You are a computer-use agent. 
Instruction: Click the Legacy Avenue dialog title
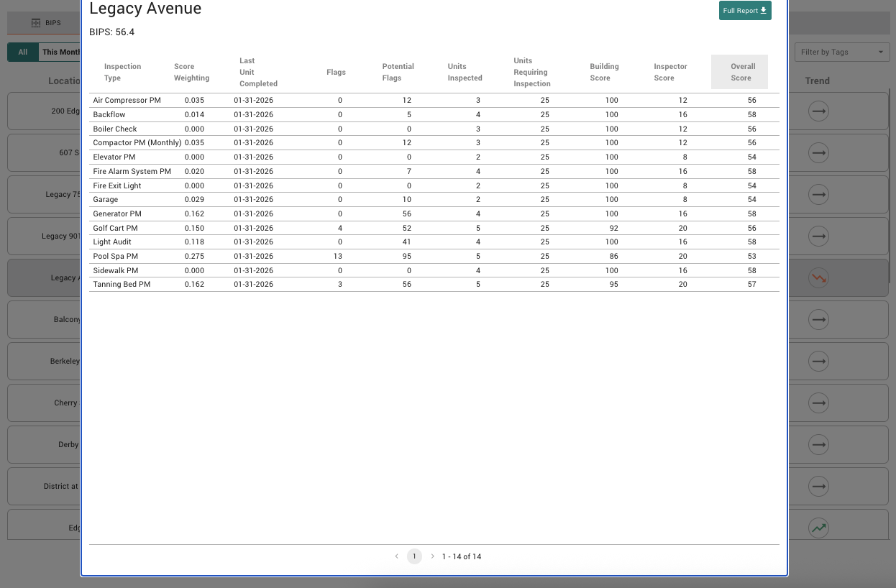click(145, 9)
